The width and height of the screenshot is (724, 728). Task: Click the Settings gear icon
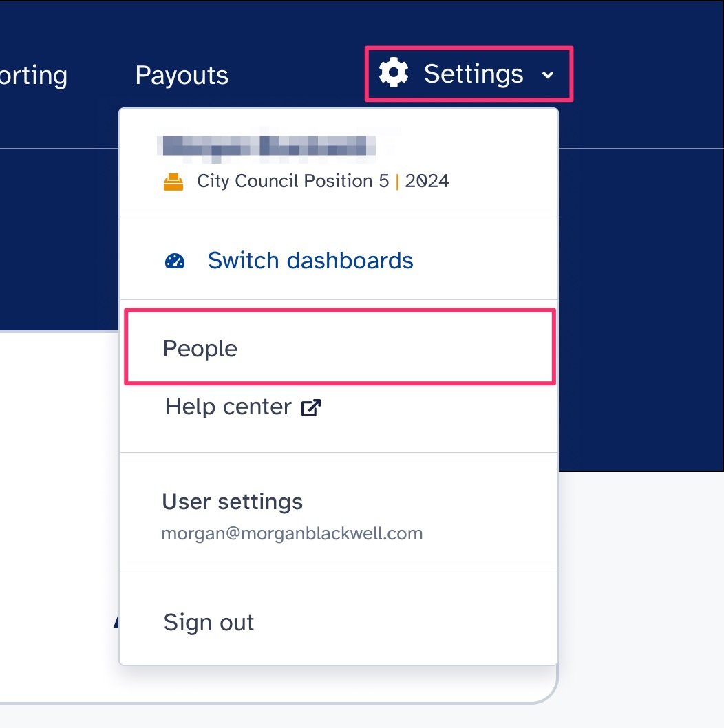pos(394,74)
